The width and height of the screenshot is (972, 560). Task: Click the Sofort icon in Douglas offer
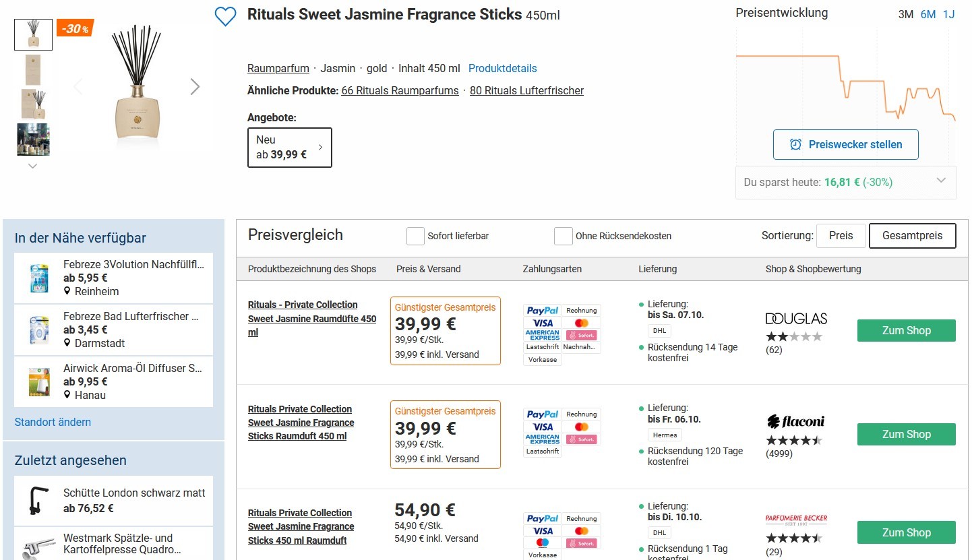coord(582,335)
